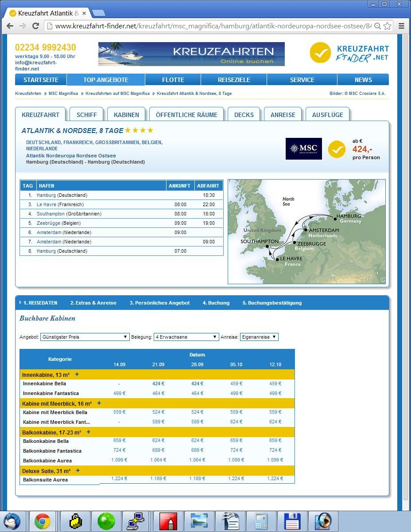Viewport: 411px width, 532px height.
Task: Select the MSC Kreuzfahrten logo
Action: 303,149
